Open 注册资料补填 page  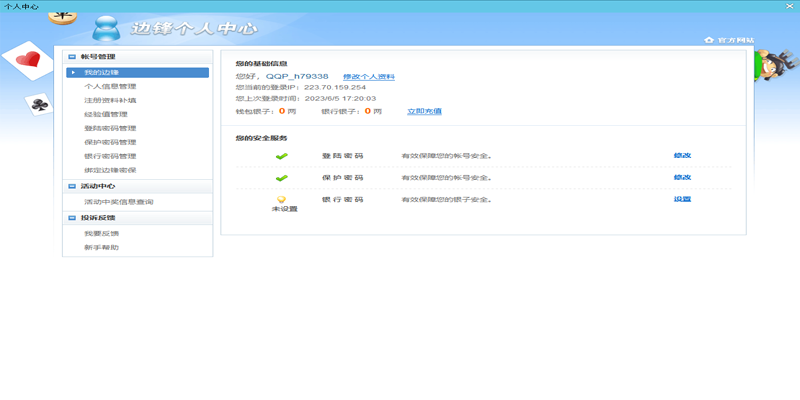110,101
